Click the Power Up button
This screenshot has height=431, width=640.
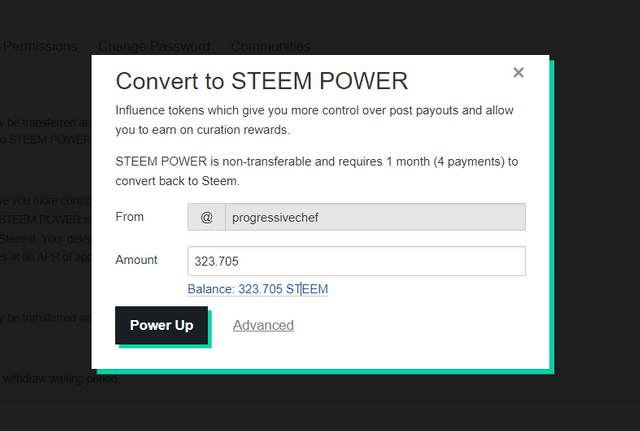coord(161,325)
